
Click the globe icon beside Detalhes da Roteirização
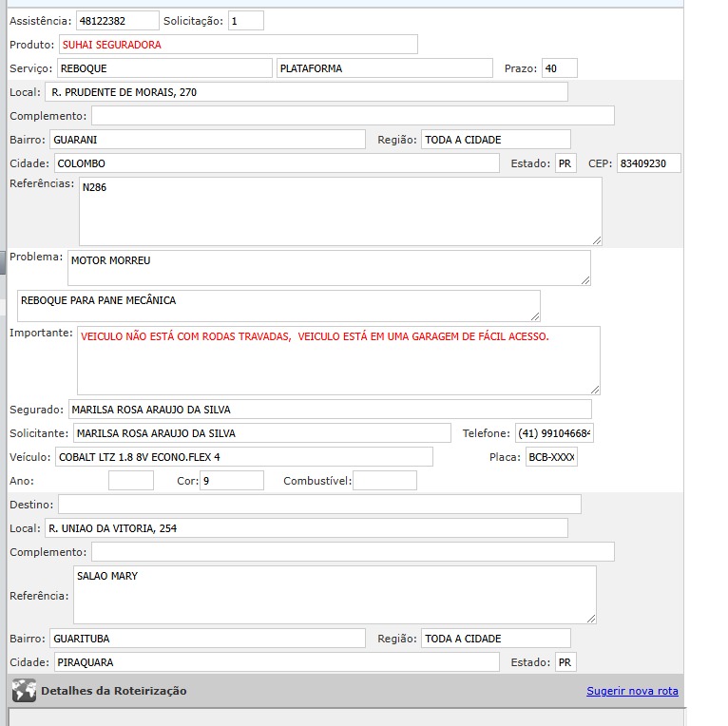click(24, 691)
